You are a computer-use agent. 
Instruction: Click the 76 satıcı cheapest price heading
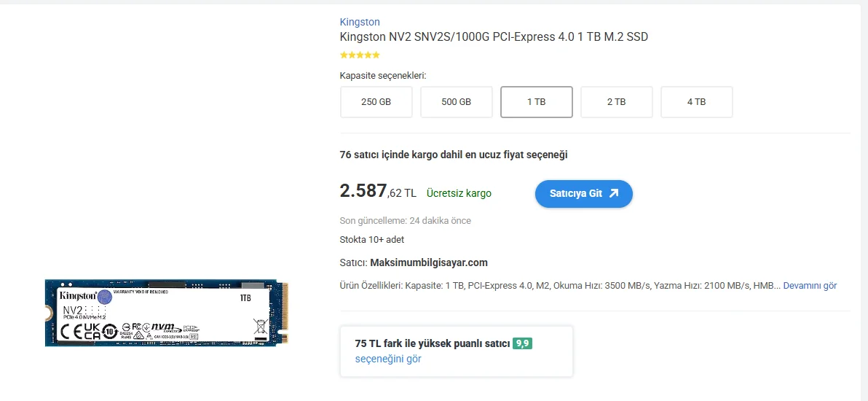click(454, 155)
